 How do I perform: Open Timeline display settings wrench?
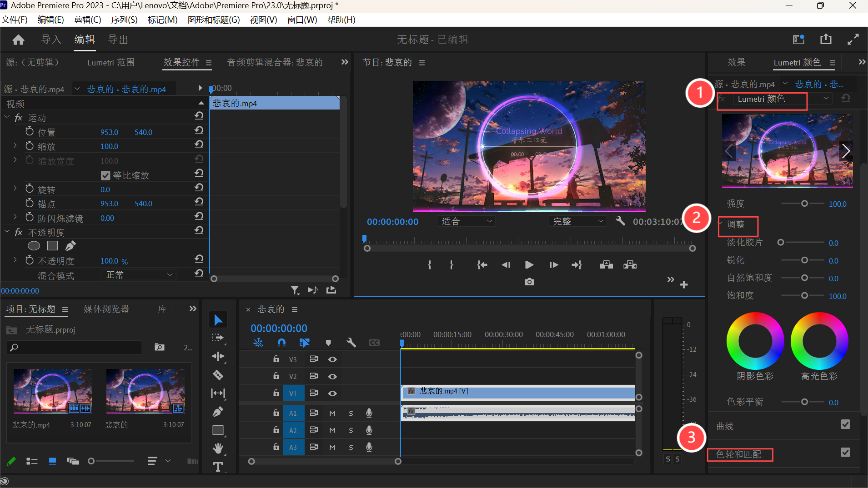351,343
